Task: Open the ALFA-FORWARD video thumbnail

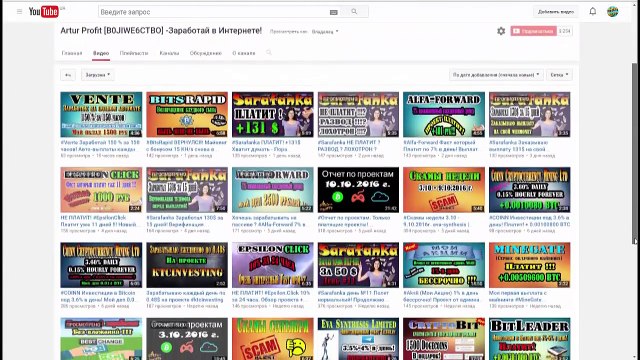Action: [444, 114]
